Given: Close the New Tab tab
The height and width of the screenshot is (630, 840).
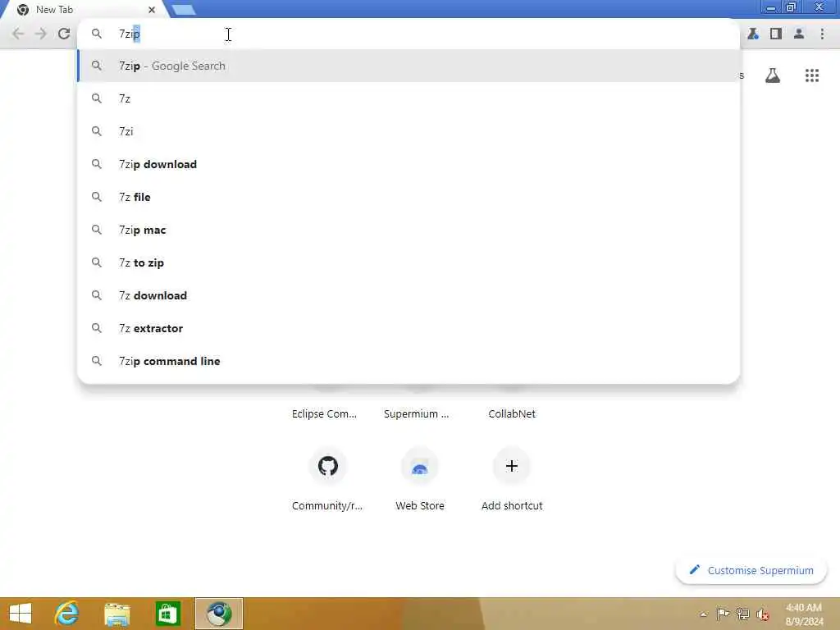Looking at the screenshot, I should [x=152, y=10].
